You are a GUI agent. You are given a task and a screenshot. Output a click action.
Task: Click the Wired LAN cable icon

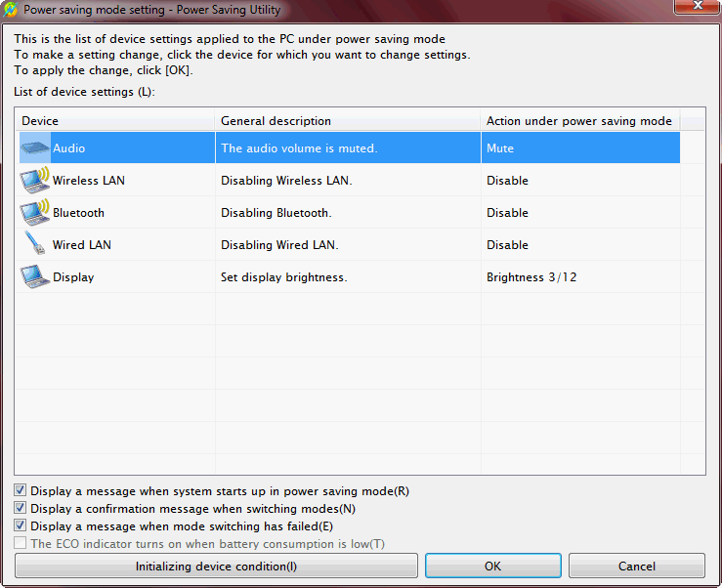[x=35, y=242]
